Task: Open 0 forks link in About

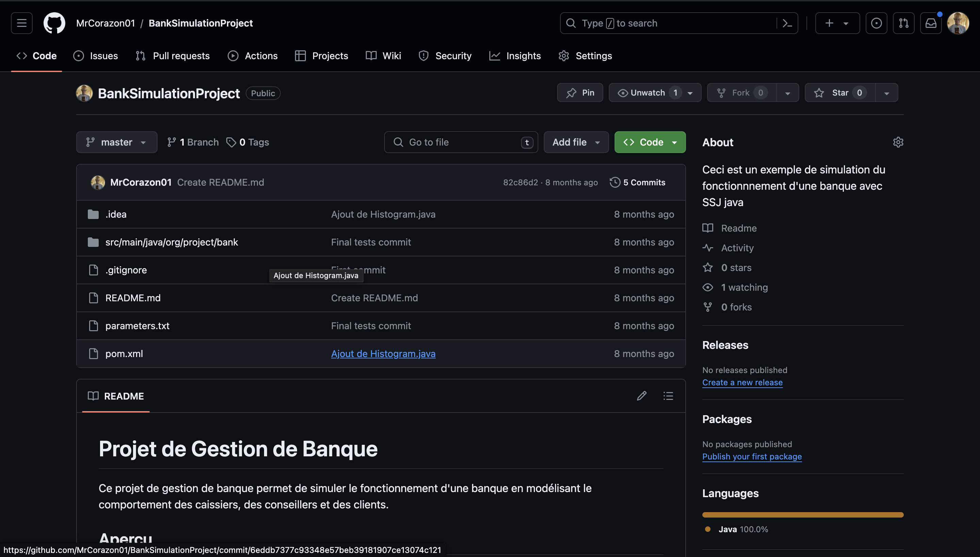Action: point(728,307)
